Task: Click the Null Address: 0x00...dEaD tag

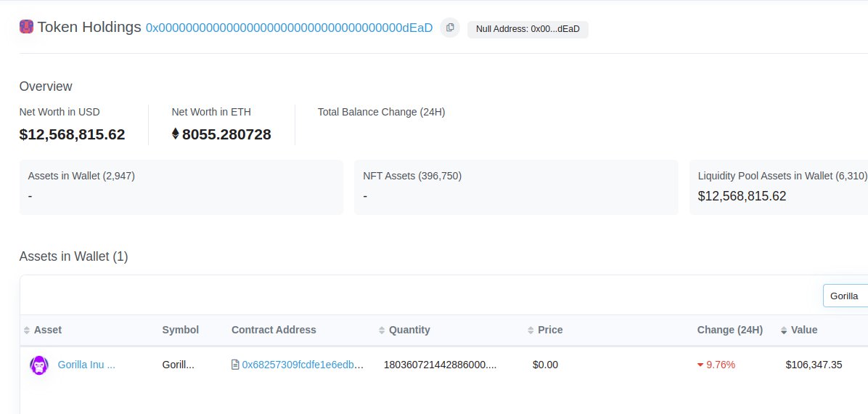Action: (528, 29)
